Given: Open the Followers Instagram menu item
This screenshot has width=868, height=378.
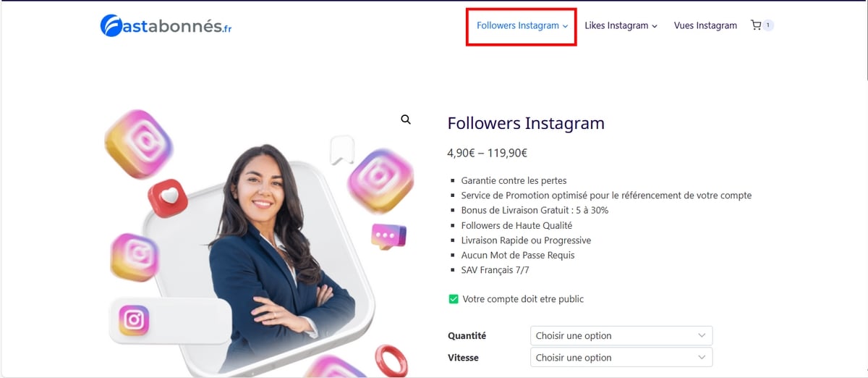Looking at the screenshot, I should (x=518, y=25).
